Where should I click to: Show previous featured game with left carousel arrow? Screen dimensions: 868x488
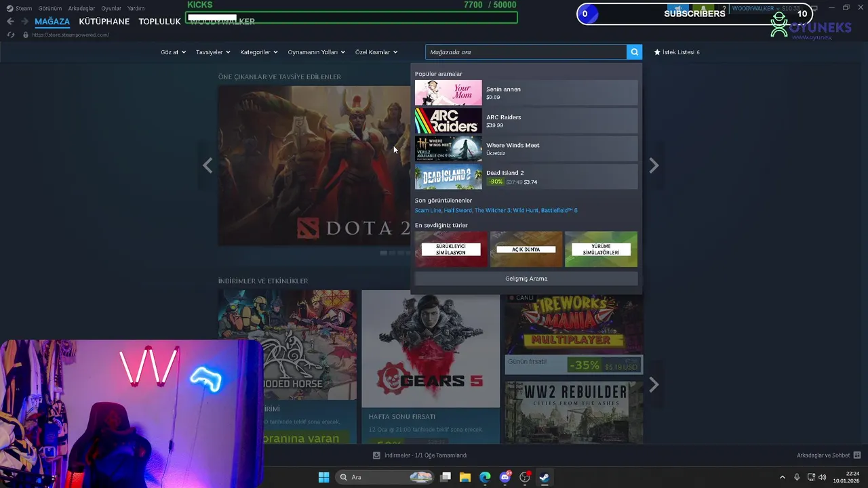pyautogui.click(x=208, y=165)
